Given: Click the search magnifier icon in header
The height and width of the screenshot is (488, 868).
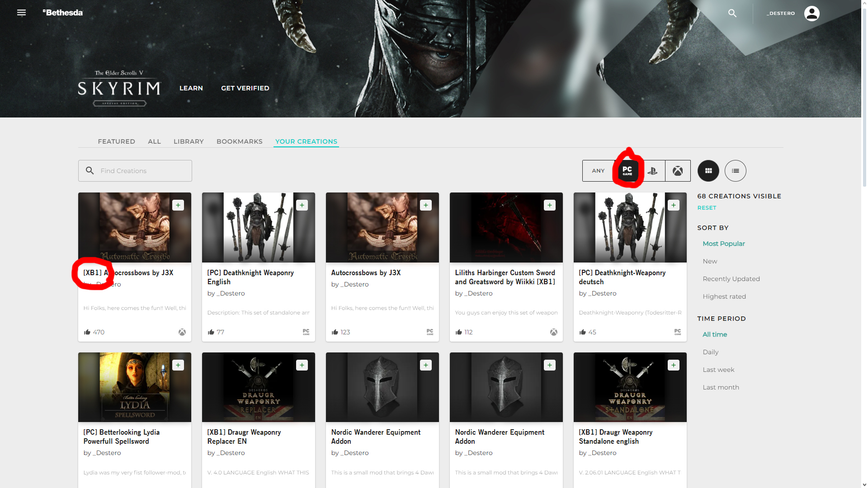Looking at the screenshot, I should coord(732,13).
